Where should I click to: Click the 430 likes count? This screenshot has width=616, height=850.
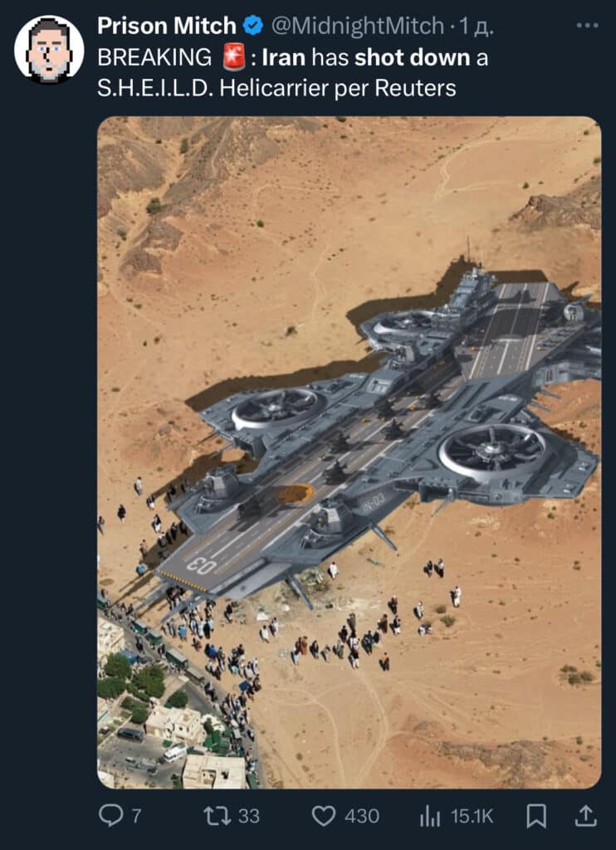[362, 816]
